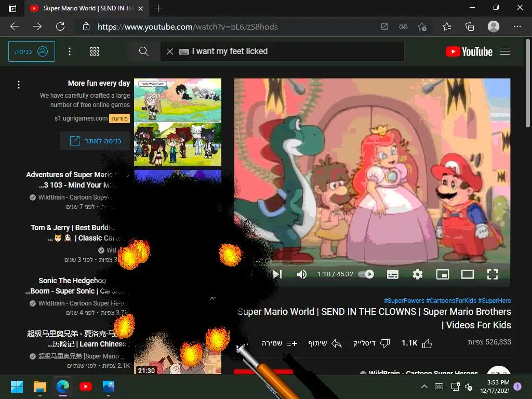Open the tab actions menu
Image resolution: width=532 pixels, height=399 pixels.
12,8
